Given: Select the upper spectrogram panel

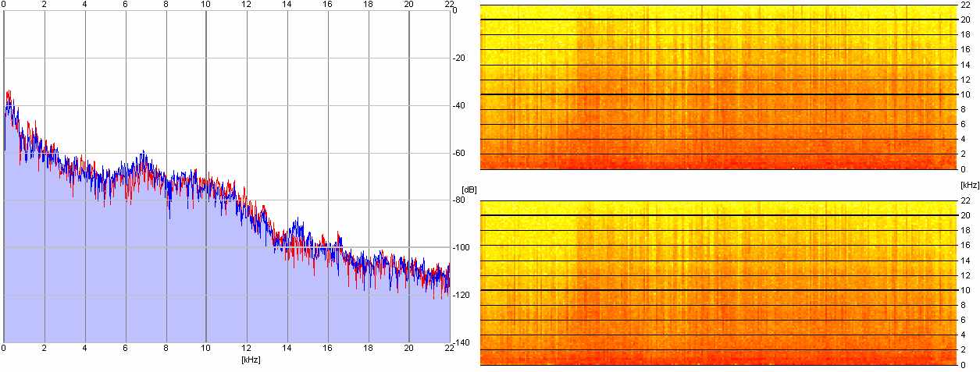Looking at the screenshot, I should [719, 87].
